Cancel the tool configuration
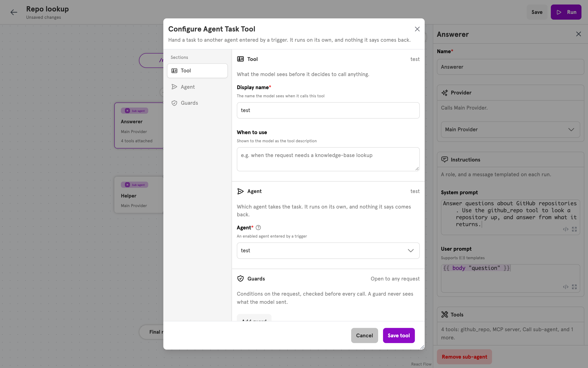The height and width of the screenshot is (368, 588). tap(364, 335)
